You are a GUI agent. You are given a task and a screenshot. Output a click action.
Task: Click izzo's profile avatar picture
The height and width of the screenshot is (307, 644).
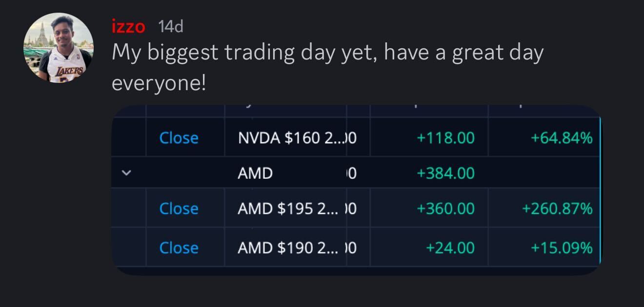[x=59, y=48]
